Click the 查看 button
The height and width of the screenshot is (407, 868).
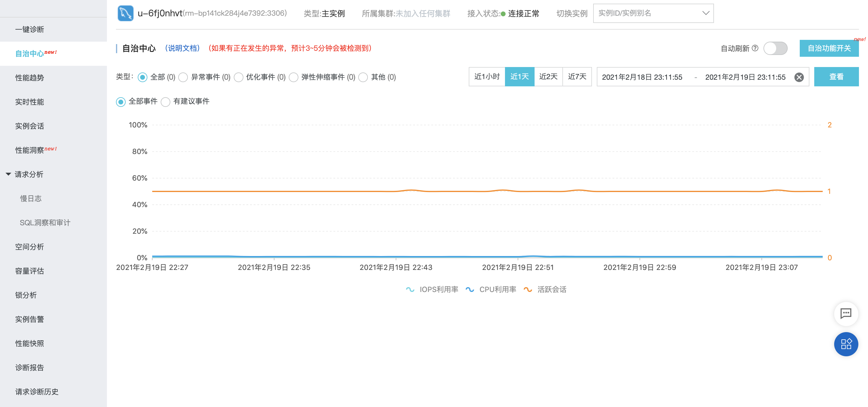point(836,77)
